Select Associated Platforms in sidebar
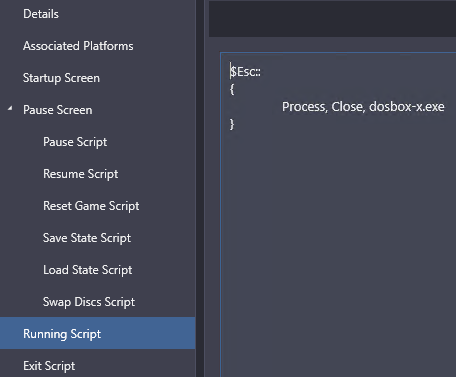This screenshot has width=456, height=377. click(78, 46)
